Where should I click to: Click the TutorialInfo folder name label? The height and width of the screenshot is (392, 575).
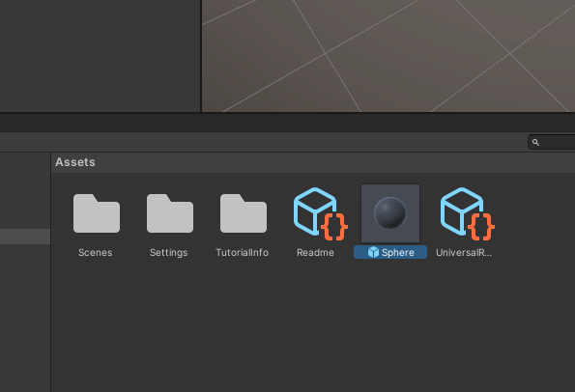coord(242,252)
